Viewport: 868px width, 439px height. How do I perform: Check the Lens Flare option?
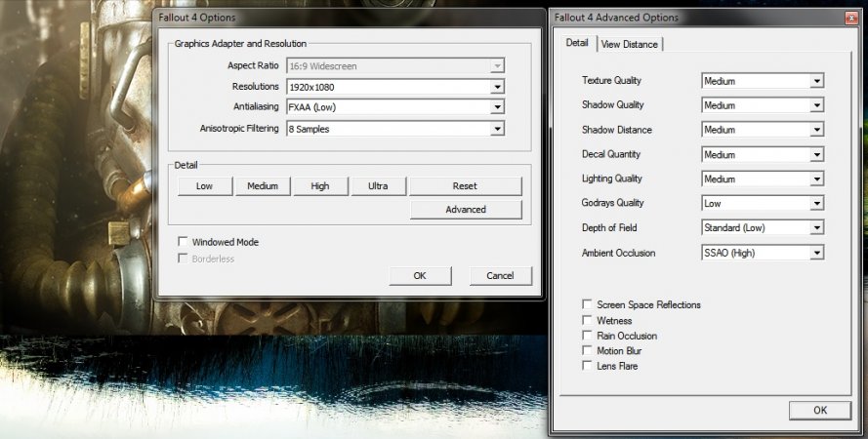pyautogui.click(x=587, y=366)
